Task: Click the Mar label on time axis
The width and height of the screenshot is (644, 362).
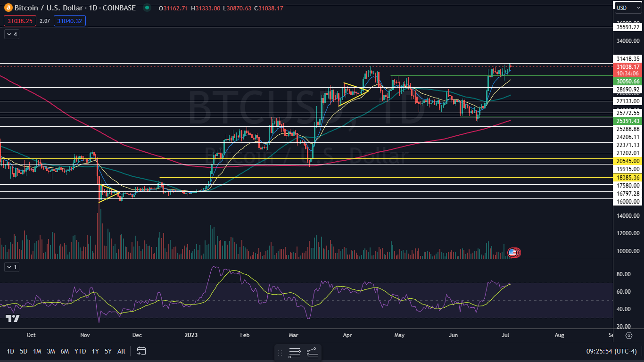Action: [x=293, y=336]
